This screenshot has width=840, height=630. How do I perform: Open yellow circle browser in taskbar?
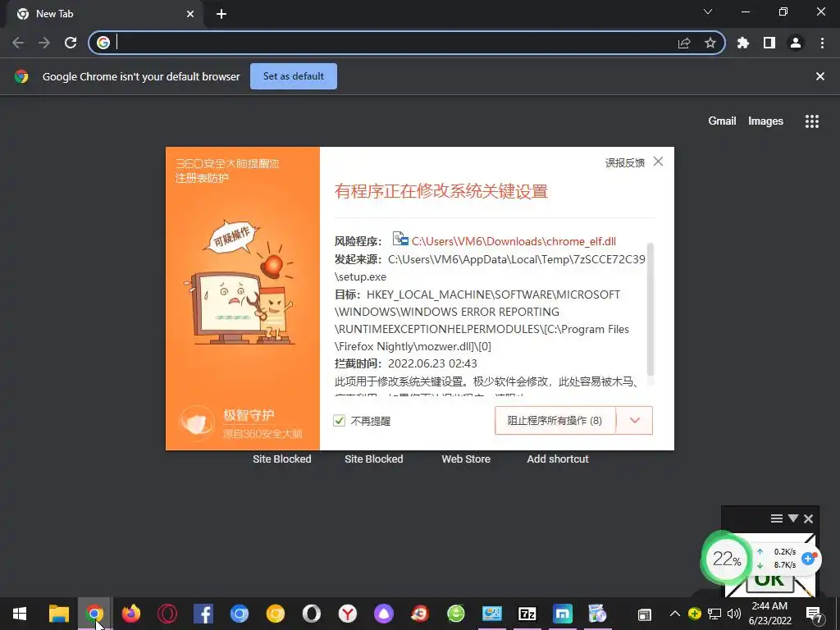coord(276,614)
